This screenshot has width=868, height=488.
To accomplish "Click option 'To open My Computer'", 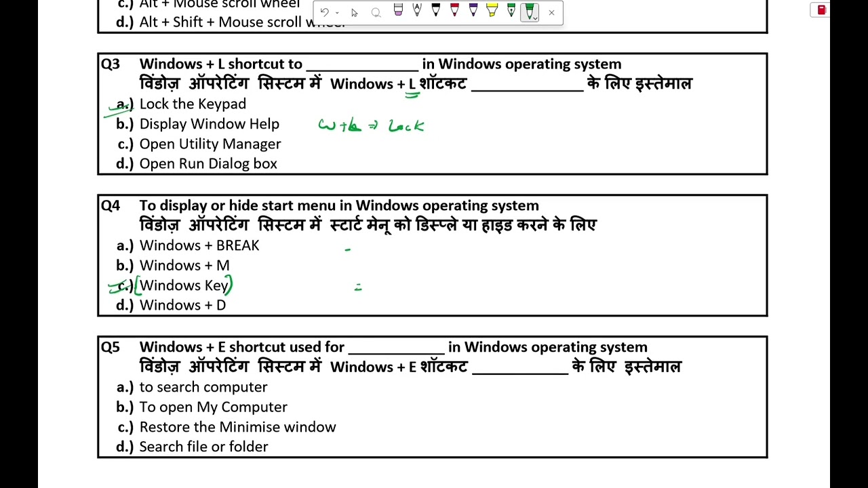I will click(x=213, y=407).
